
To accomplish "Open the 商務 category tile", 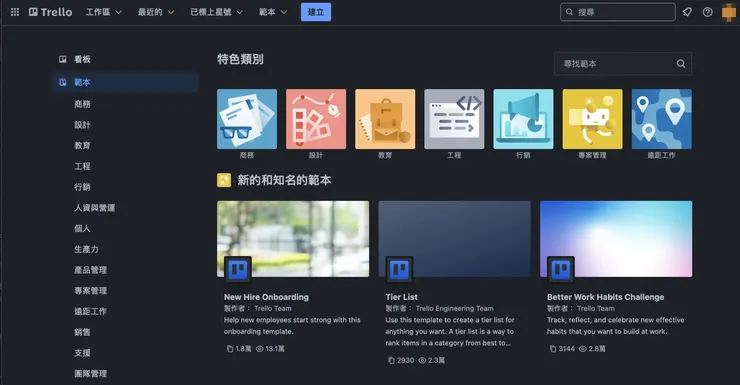I will pos(247,119).
